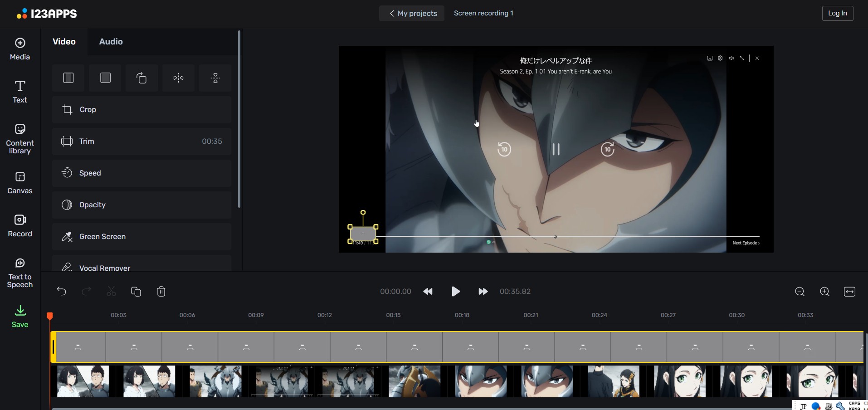Viewport: 868px width, 410px height.
Task: Open the Content library panel
Action: 20,139
